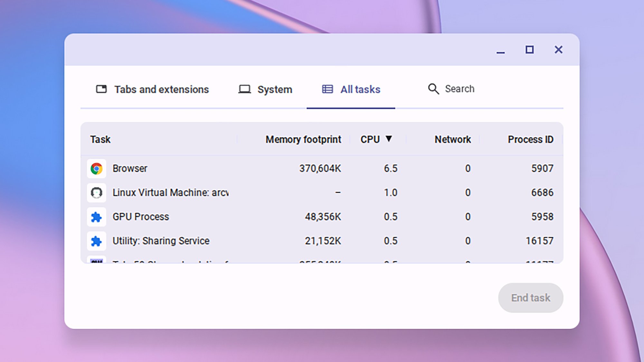
Task: Click the GPU Process puzzle-piece icon
Action: [x=97, y=217]
